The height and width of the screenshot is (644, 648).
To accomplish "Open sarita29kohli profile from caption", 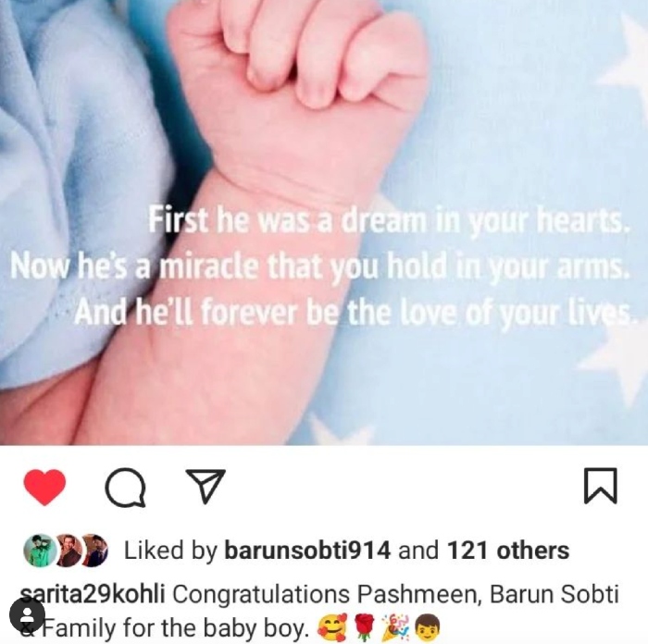I will click(x=93, y=594).
